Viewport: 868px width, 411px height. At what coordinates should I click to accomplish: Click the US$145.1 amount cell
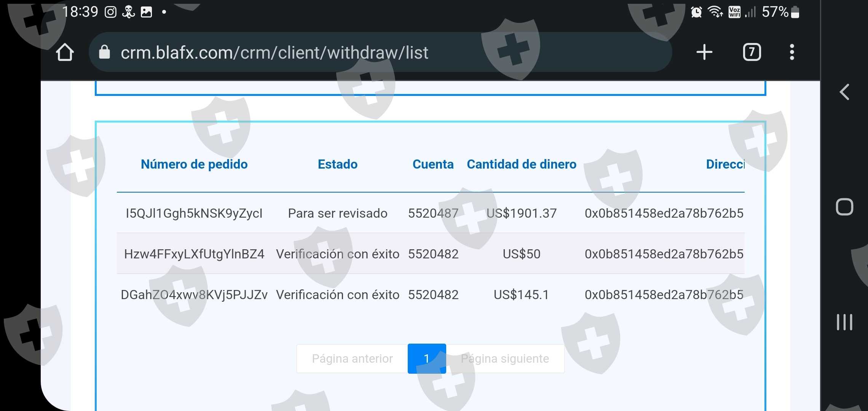521,295
